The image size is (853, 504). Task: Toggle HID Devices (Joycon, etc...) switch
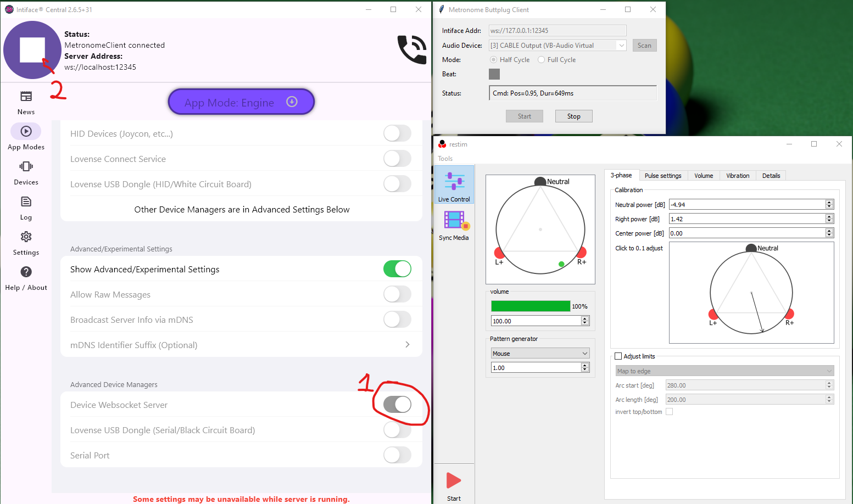(397, 133)
